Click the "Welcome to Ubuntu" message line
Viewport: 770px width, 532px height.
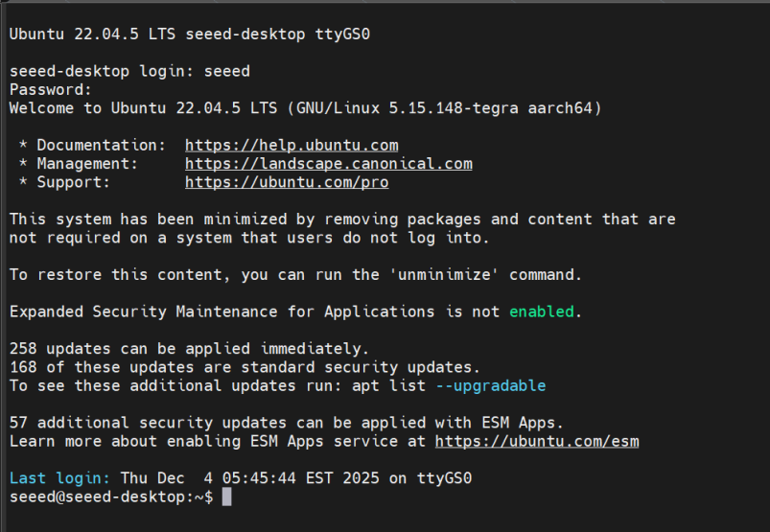[305, 108]
